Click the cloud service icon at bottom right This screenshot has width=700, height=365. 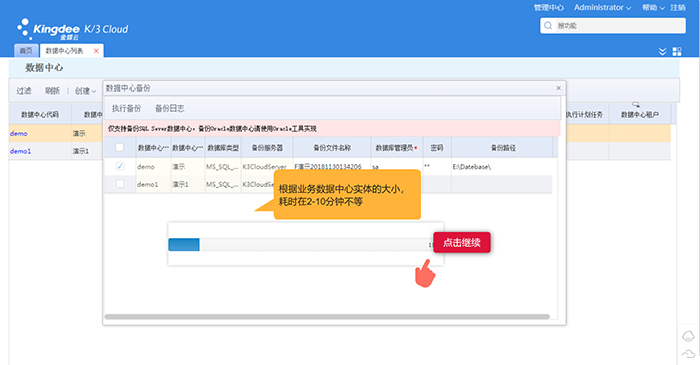688,336
